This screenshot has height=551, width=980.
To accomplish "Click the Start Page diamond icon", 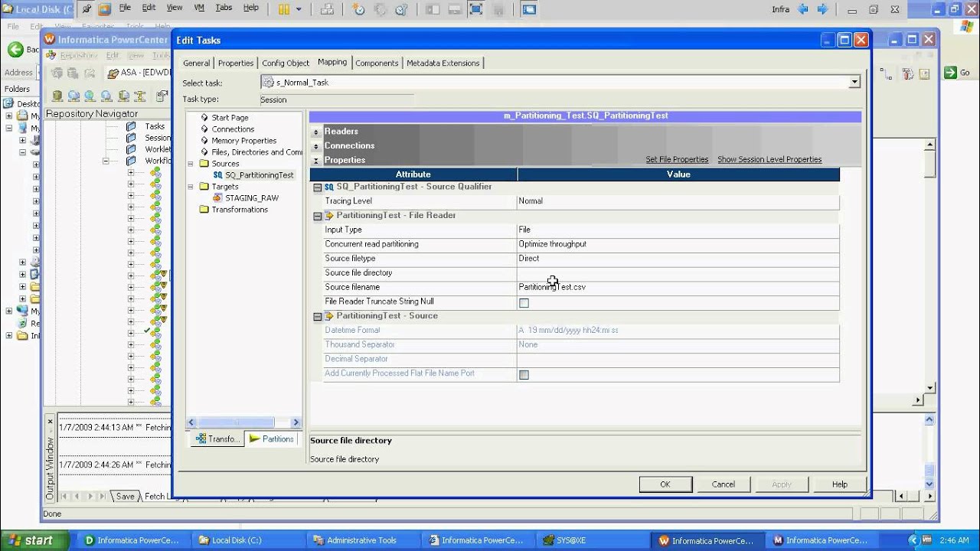I will 204,117.
